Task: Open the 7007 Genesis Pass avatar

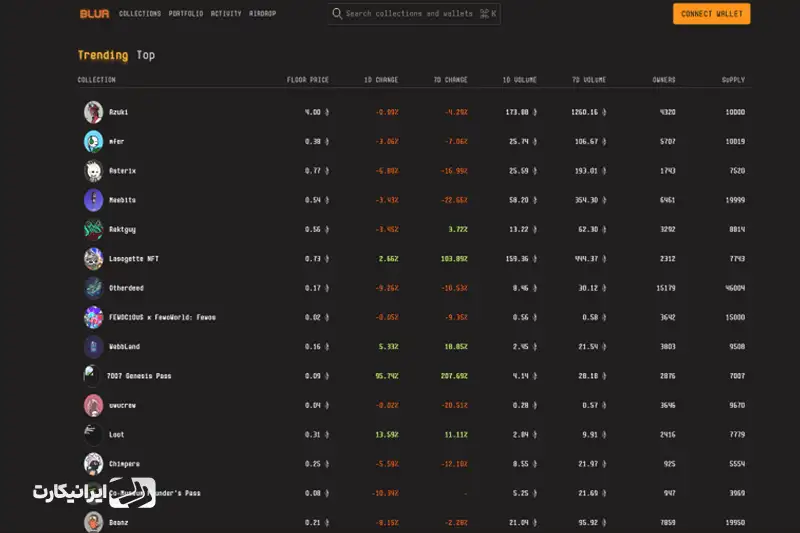Action: coord(92,376)
